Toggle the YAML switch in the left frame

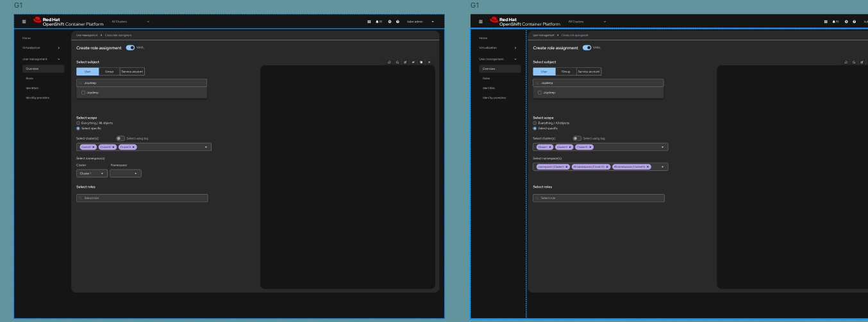pyautogui.click(x=130, y=47)
